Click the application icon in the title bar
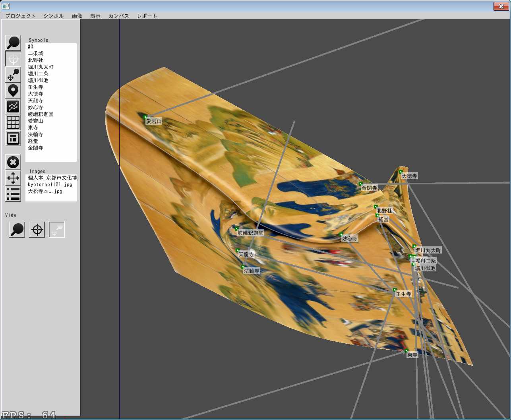This screenshot has height=420, width=511. coord(6,6)
